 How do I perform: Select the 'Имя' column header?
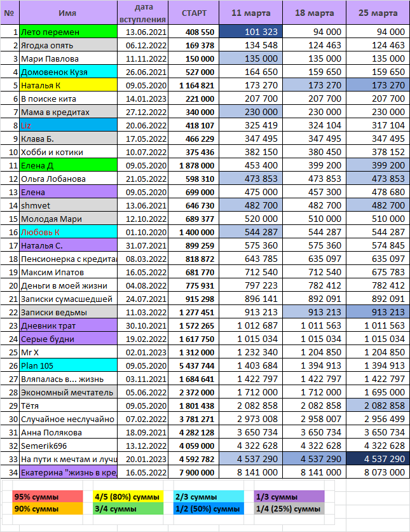[x=68, y=13]
